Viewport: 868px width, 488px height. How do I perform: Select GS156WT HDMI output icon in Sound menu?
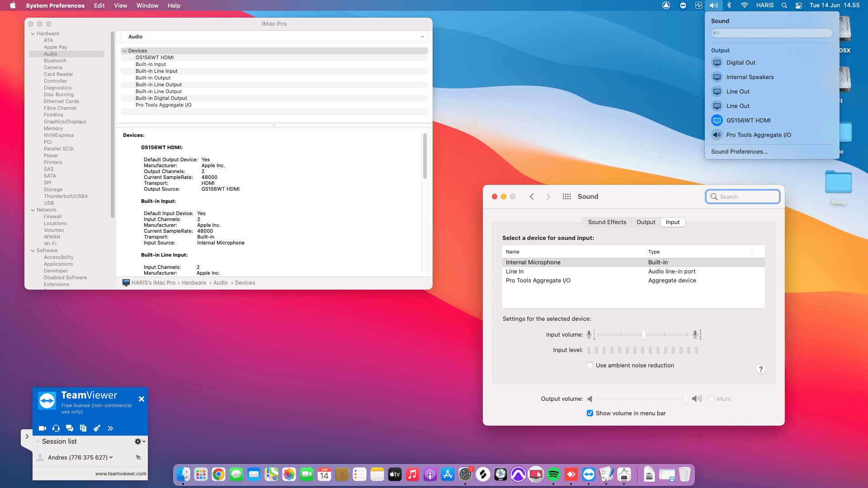[717, 120]
